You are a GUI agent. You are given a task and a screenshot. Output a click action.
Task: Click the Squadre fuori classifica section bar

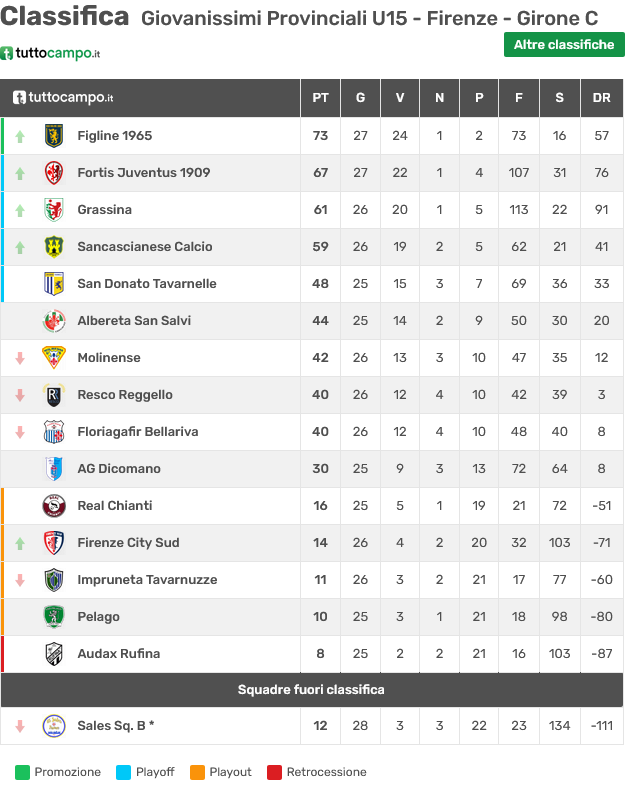pyautogui.click(x=312, y=690)
